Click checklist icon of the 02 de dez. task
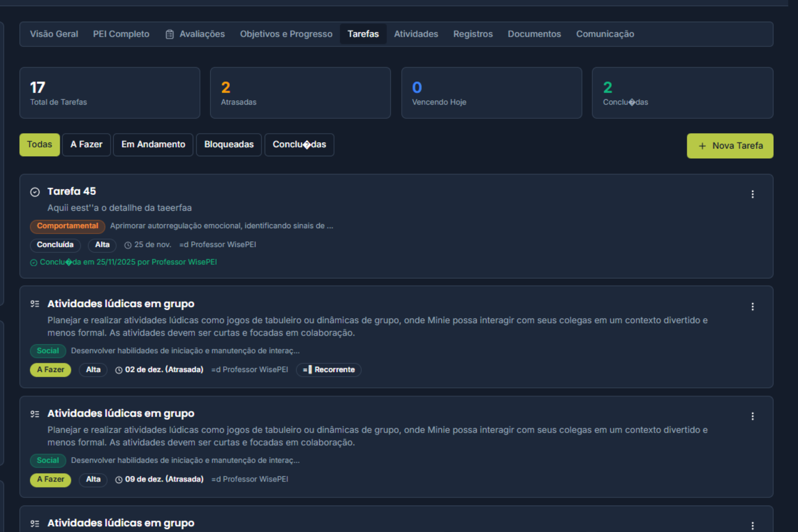 [x=35, y=304]
